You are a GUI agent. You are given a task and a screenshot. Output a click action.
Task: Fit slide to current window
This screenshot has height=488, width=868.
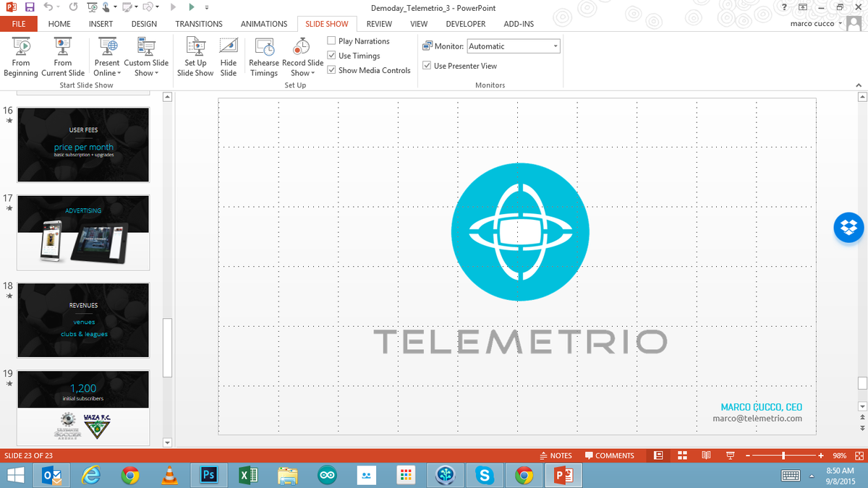[861, 455]
